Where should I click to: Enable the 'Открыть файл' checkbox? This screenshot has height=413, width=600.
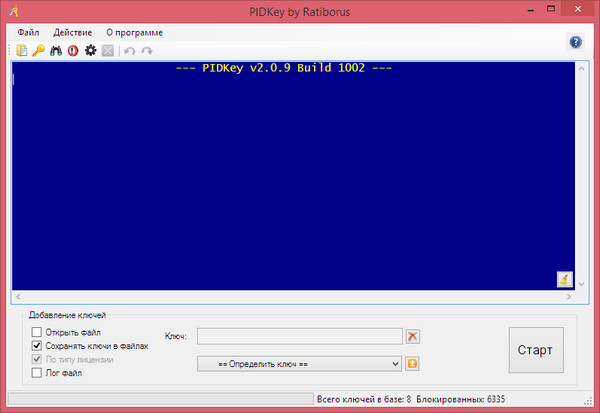tap(38, 332)
